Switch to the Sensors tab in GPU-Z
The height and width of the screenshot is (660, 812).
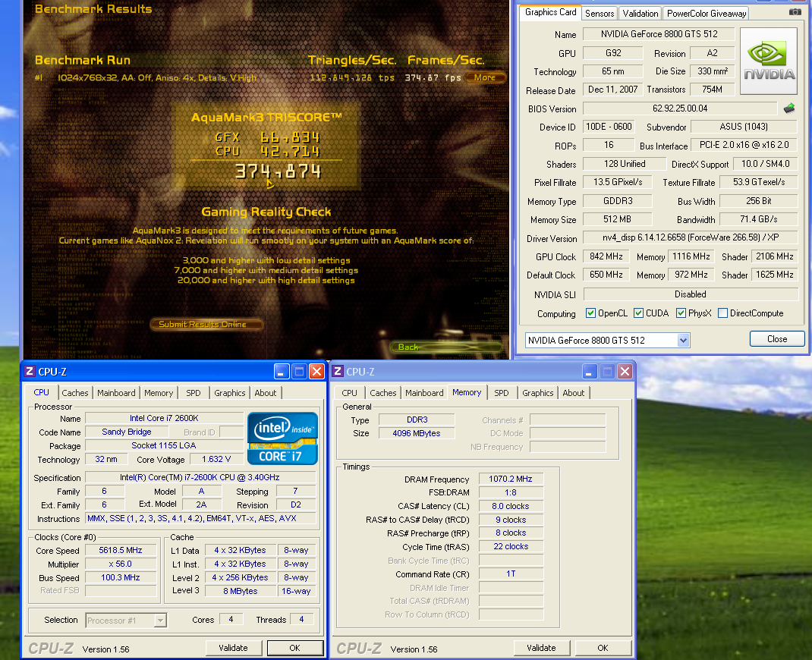[600, 14]
